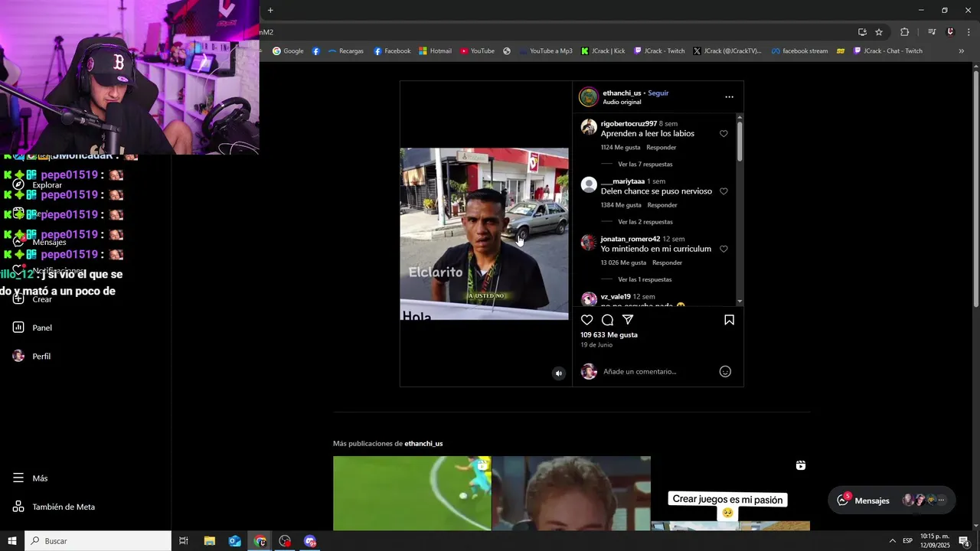The height and width of the screenshot is (551, 980).
Task: Open the soccer field video thumbnail
Action: pos(412,493)
